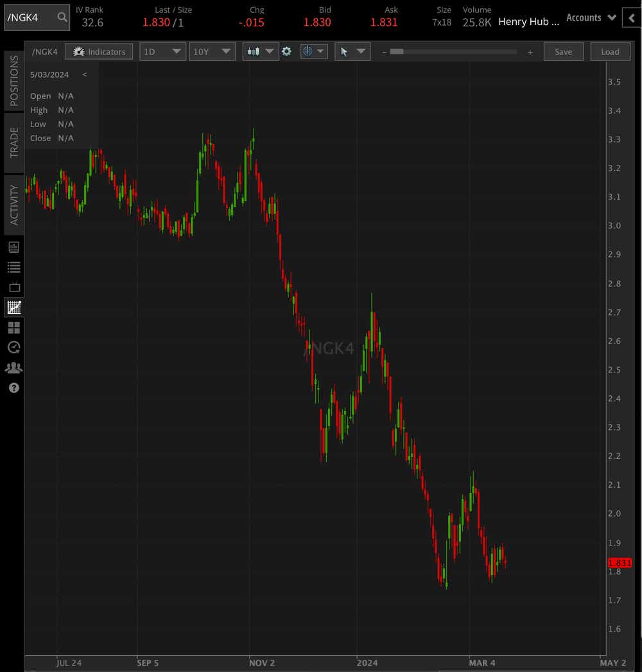Click the Last price 1.830 / 1
Image resolution: width=642 pixels, height=672 pixels.
pos(163,22)
